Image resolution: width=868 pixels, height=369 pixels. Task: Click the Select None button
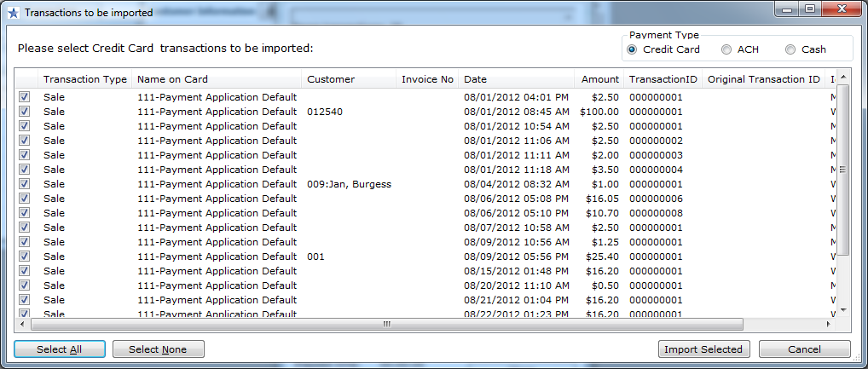tap(157, 349)
